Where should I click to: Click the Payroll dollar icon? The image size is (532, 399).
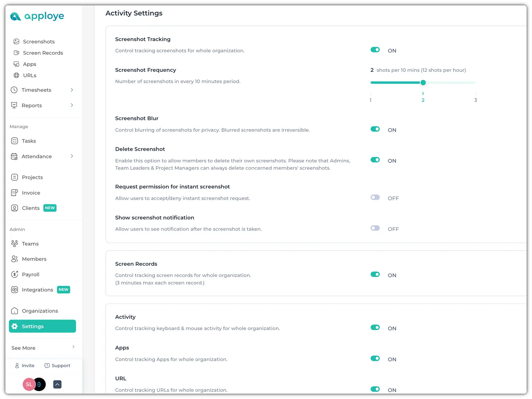15,275
